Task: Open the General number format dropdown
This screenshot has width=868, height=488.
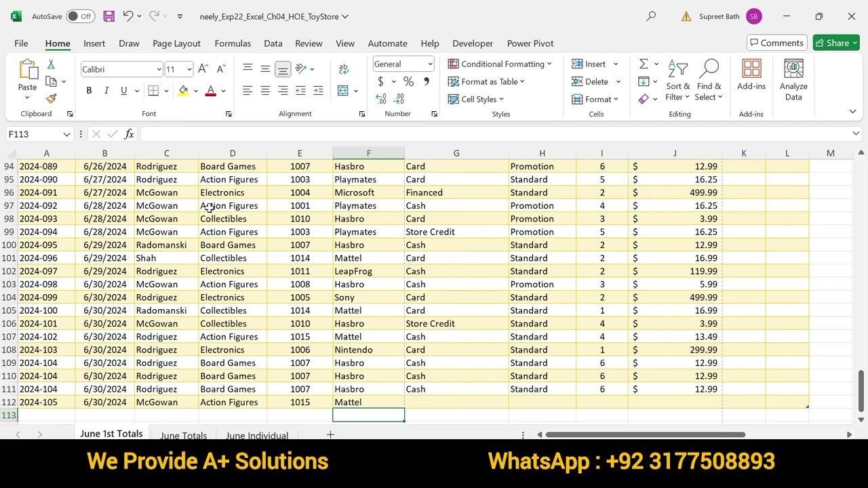Action: (x=430, y=64)
